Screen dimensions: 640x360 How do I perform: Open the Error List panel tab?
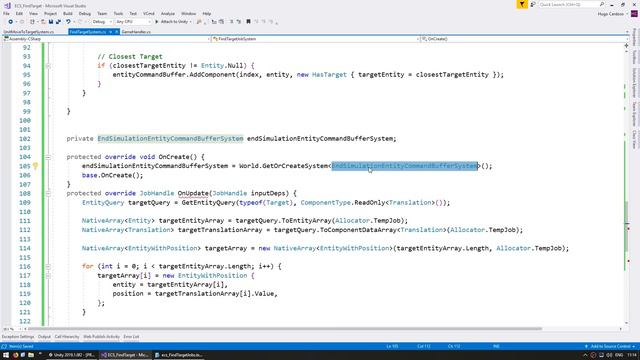(131, 337)
